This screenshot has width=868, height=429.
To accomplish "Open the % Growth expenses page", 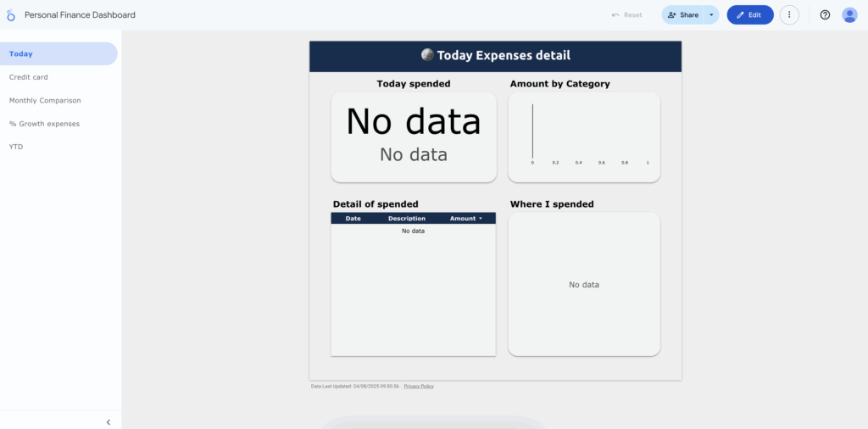I will tap(44, 124).
